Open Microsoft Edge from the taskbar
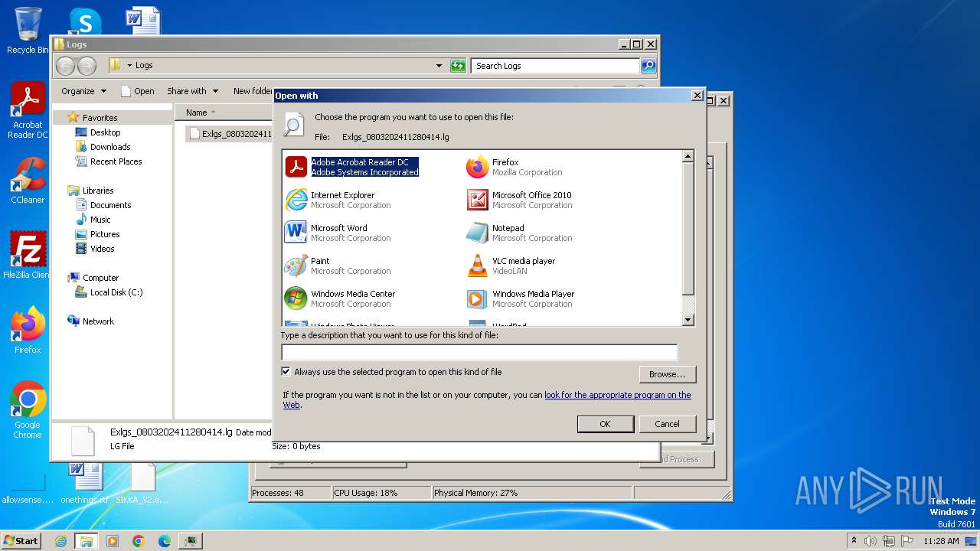The image size is (980, 551). coord(165,541)
